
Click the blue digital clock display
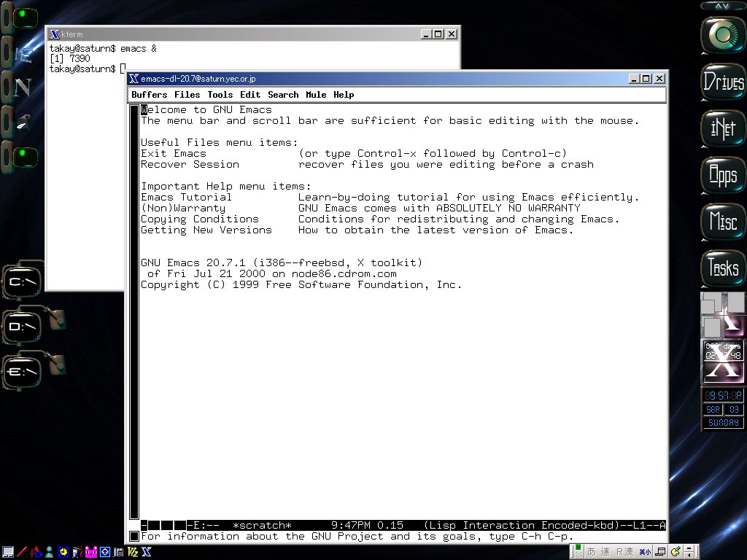tap(723, 396)
